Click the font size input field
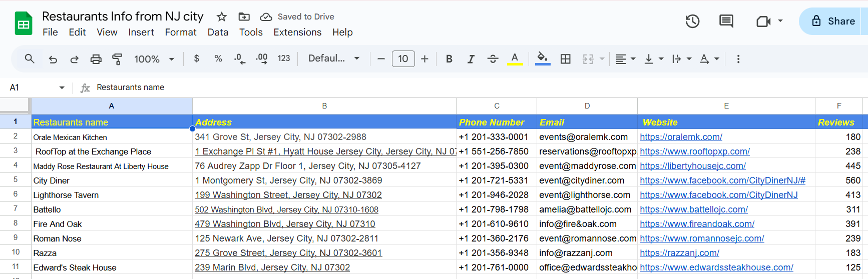The height and width of the screenshot is (279, 868). (403, 59)
